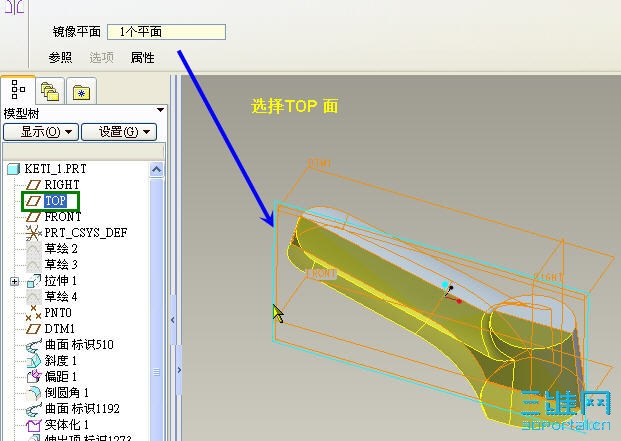Select 拉伸 1 extrude feature
This screenshot has height=441, width=621.
coord(61,281)
